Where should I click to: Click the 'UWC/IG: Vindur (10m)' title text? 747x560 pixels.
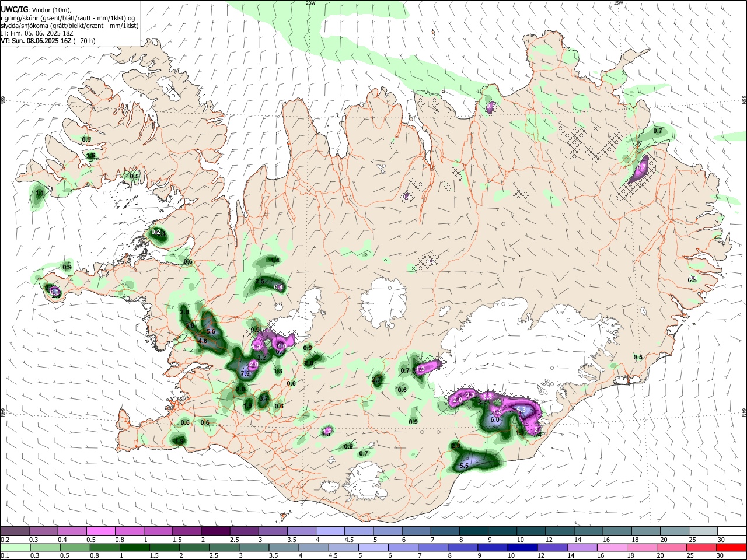[36, 10]
